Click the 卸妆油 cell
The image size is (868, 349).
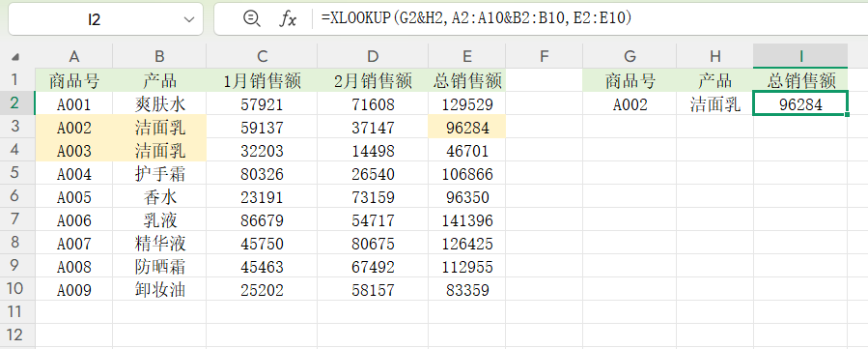(x=159, y=289)
